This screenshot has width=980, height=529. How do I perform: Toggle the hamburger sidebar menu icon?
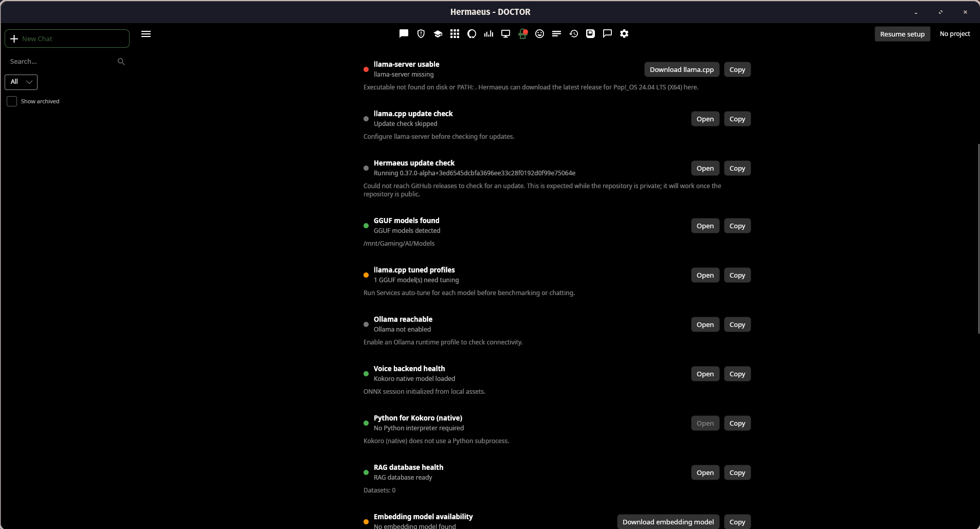146,34
